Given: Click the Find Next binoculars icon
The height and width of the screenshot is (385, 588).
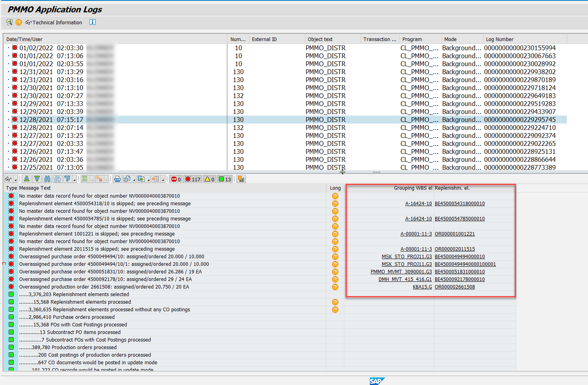Looking at the screenshot, I should point(58,179).
